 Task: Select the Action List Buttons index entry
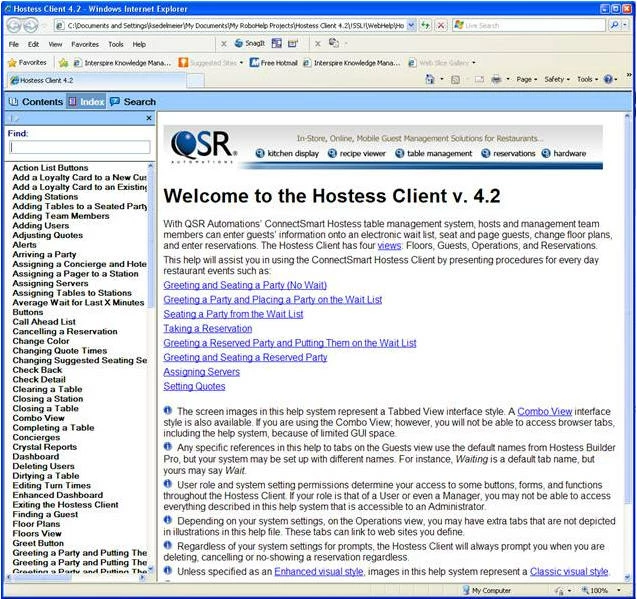click(x=50, y=168)
